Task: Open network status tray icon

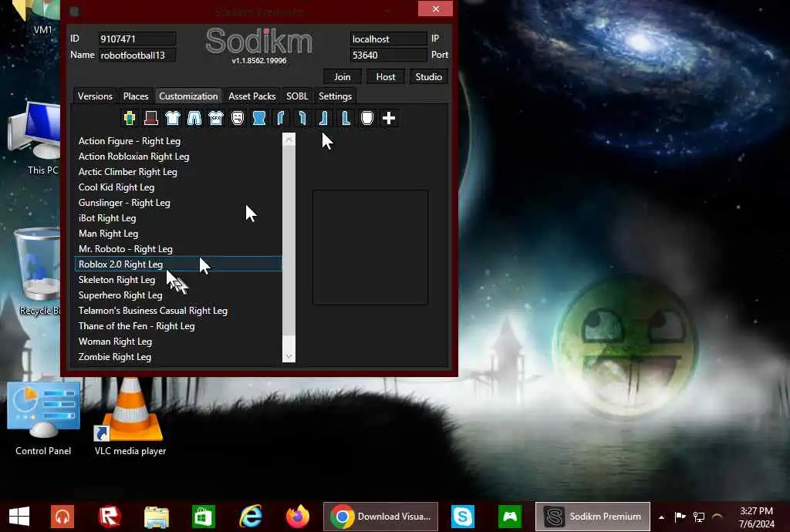Action: point(699,517)
